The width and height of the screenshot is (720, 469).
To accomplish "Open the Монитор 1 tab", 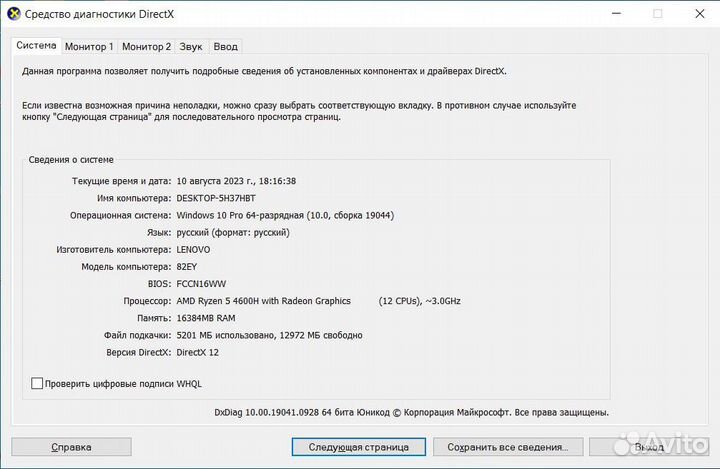I will pyautogui.click(x=89, y=46).
